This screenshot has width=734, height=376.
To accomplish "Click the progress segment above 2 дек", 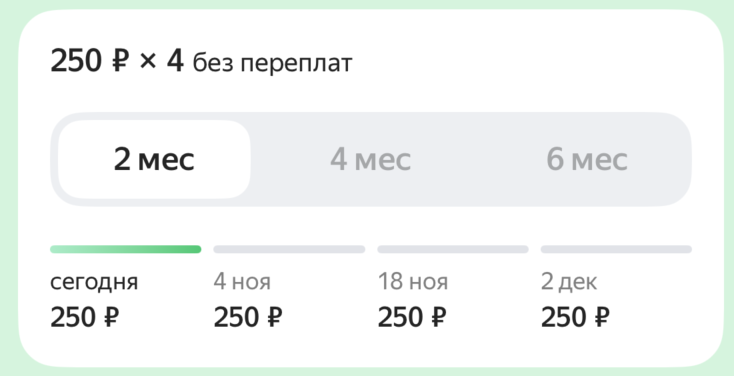I will 617,249.
